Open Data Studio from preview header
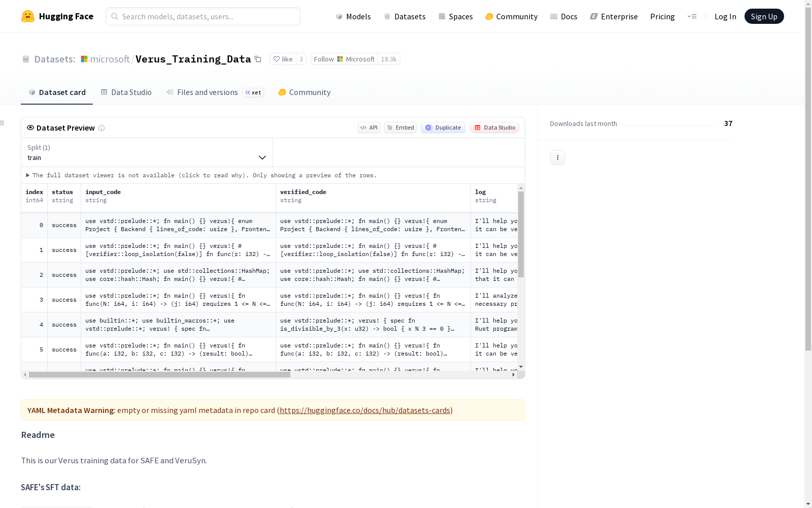812x508 pixels. (494, 128)
